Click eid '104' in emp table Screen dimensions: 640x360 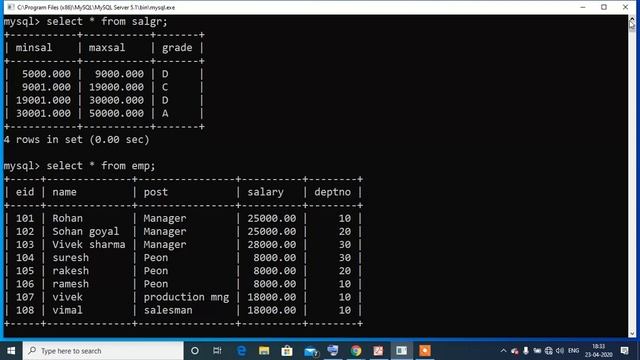click(x=25, y=258)
